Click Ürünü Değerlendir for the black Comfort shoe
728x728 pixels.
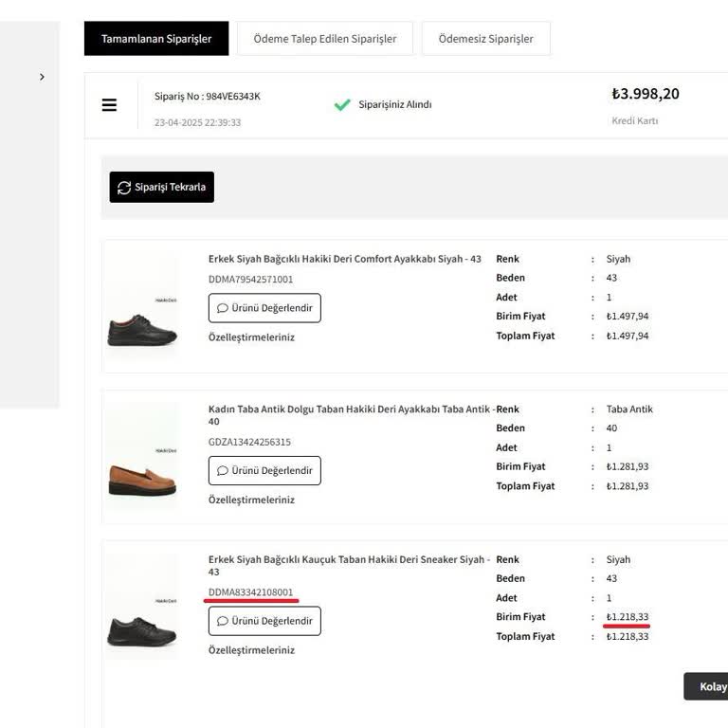[x=264, y=308]
